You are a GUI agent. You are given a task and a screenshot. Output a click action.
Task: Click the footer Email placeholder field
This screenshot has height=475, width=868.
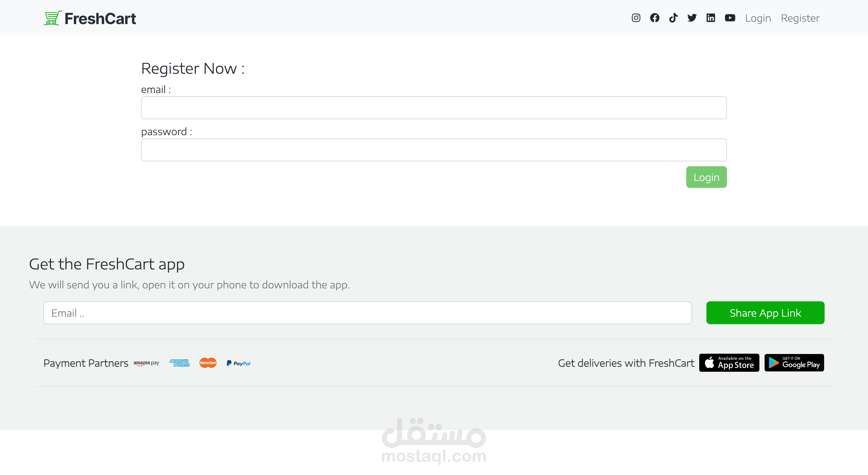[367, 313]
